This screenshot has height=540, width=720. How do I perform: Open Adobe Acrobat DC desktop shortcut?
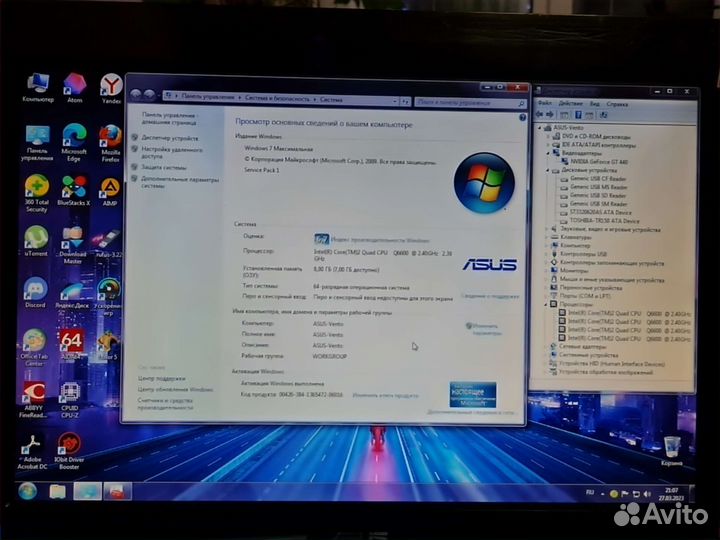pos(32,452)
